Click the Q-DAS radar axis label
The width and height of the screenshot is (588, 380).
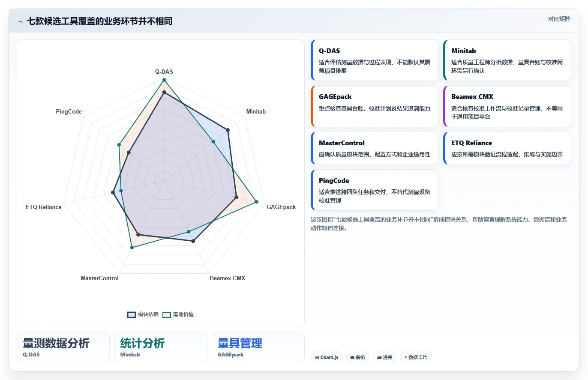164,72
